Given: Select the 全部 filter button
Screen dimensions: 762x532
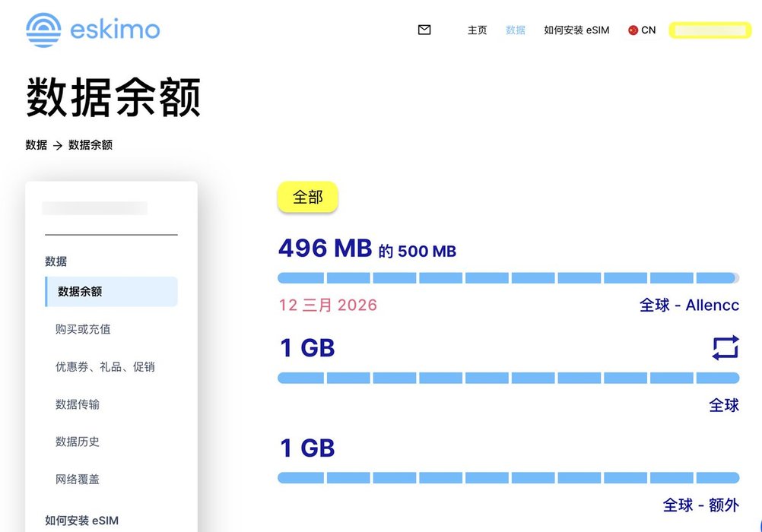Looking at the screenshot, I should 308,198.
